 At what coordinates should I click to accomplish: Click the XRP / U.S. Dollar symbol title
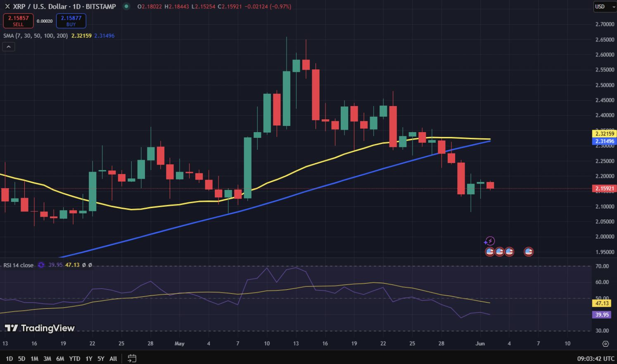[40, 7]
